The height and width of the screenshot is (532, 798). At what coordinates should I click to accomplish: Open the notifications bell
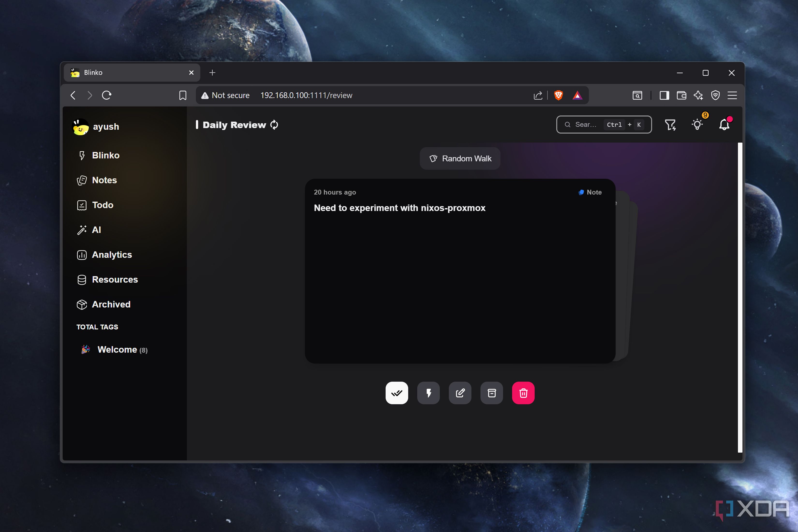(x=724, y=125)
